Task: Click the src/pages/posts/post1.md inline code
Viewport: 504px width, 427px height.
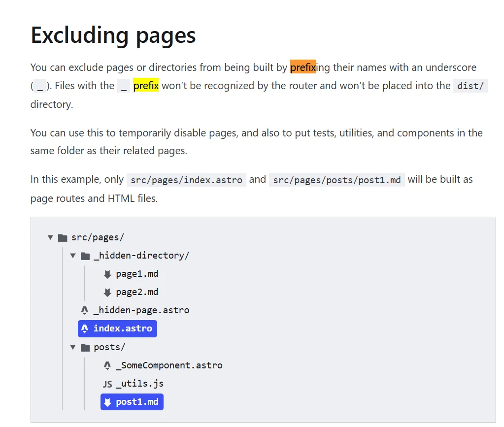Action: [337, 180]
